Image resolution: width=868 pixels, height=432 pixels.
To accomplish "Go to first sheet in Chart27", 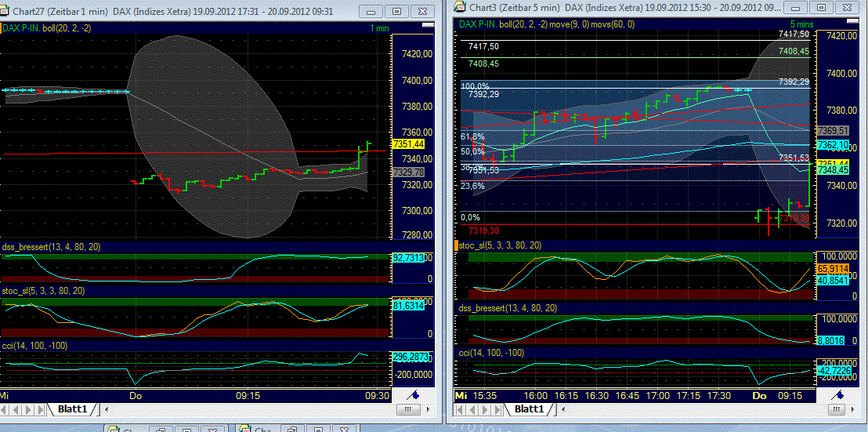I will coord(5,410).
